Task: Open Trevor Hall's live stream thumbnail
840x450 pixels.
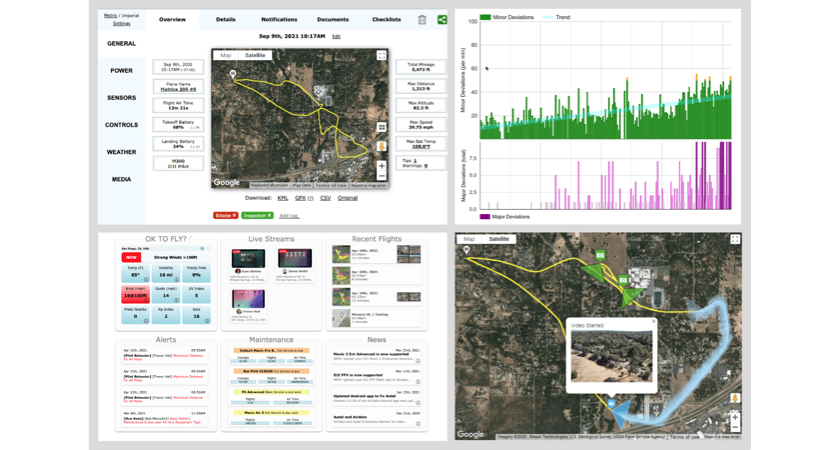Action: click(248, 299)
